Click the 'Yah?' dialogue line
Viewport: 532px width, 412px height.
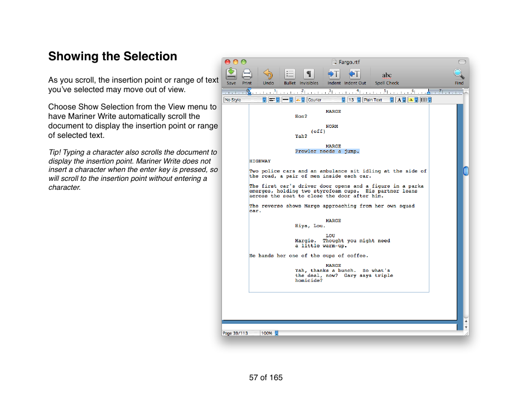[x=301, y=137]
